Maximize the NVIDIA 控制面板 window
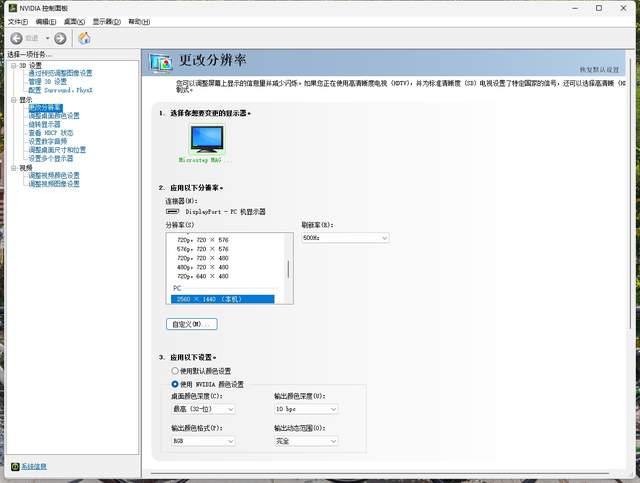Screen dimensions: 640x483 click(599, 8)
